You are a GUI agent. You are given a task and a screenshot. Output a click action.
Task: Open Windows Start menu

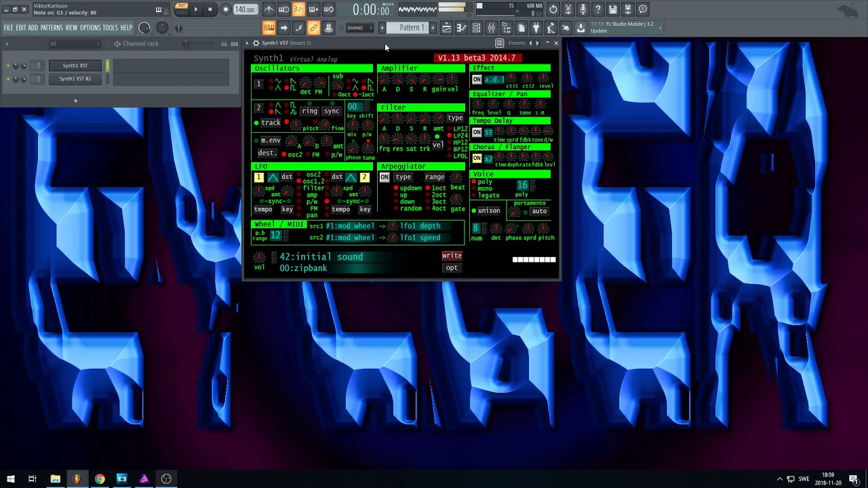point(11,479)
